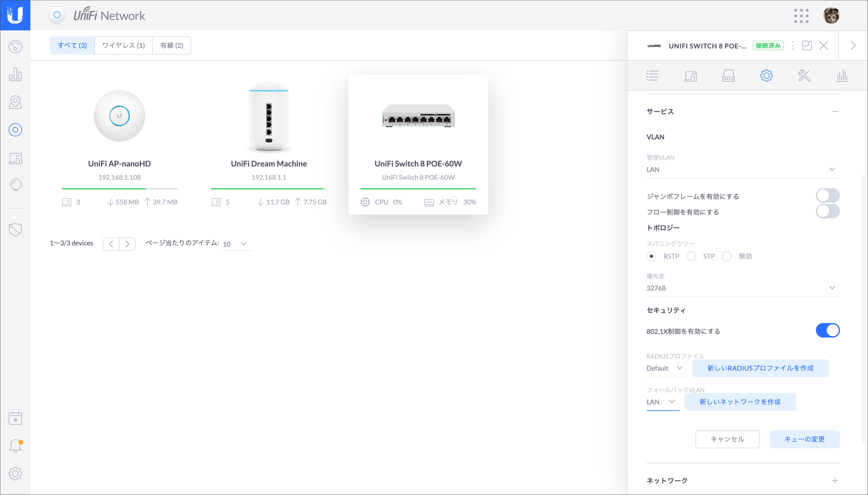Select the 無効 spanning tree radio button

pyautogui.click(x=726, y=256)
